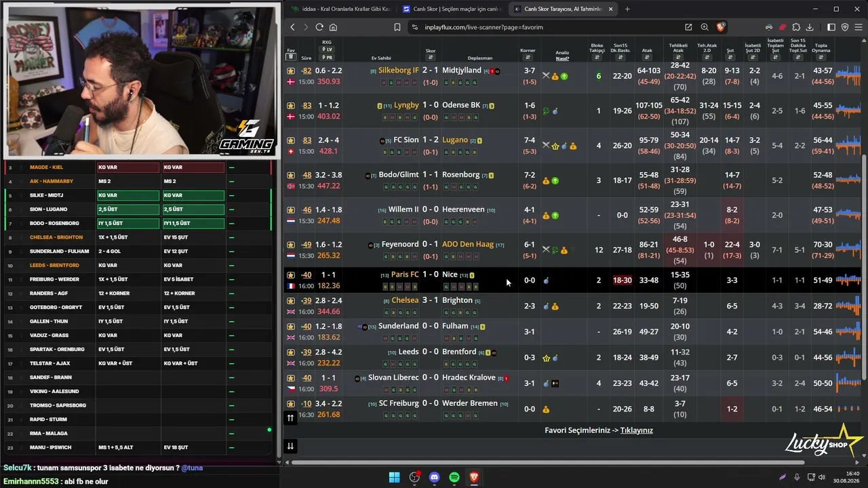Click the vertical page scrollbar

pyautogui.click(x=863, y=268)
